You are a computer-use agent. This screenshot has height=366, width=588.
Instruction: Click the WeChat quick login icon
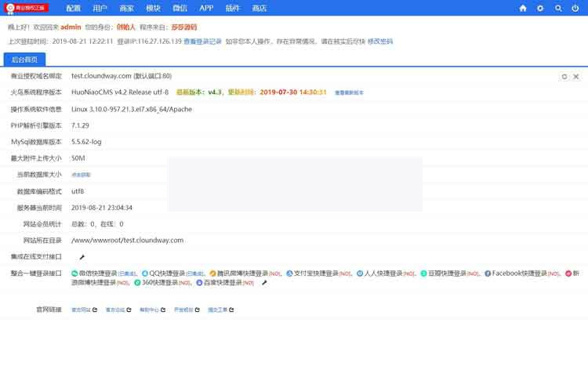click(x=74, y=274)
